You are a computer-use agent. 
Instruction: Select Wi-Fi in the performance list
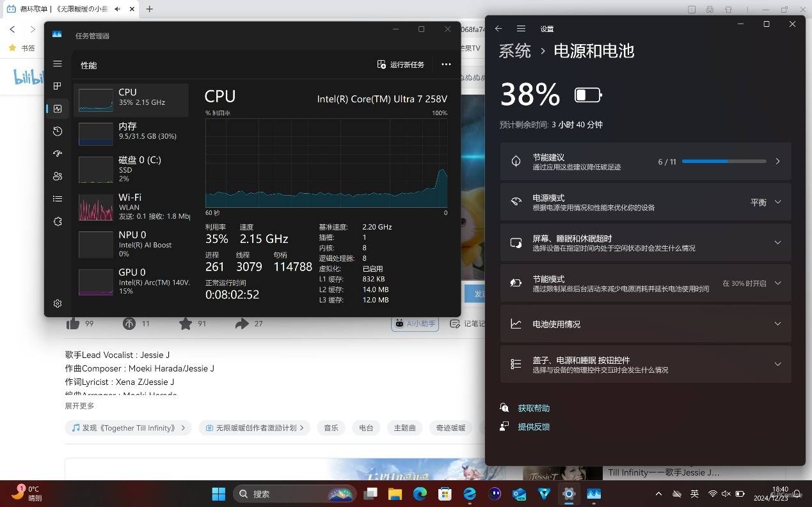pos(131,207)
